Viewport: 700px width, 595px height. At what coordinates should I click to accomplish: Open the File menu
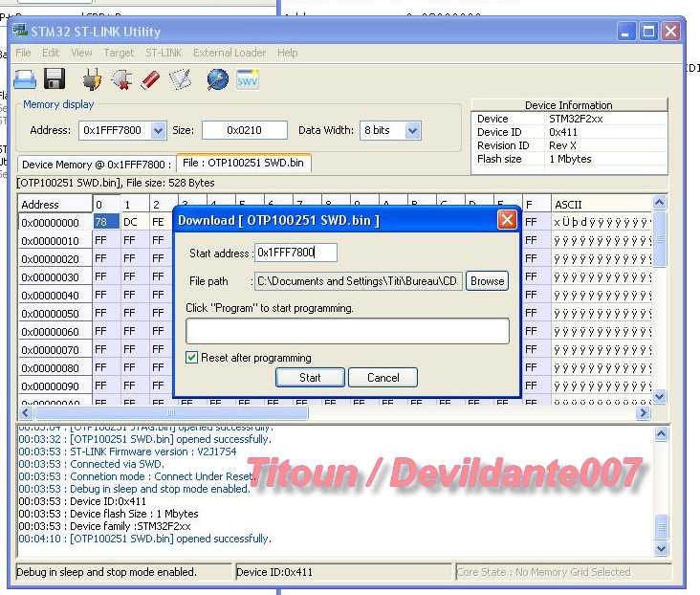point(23,53)
